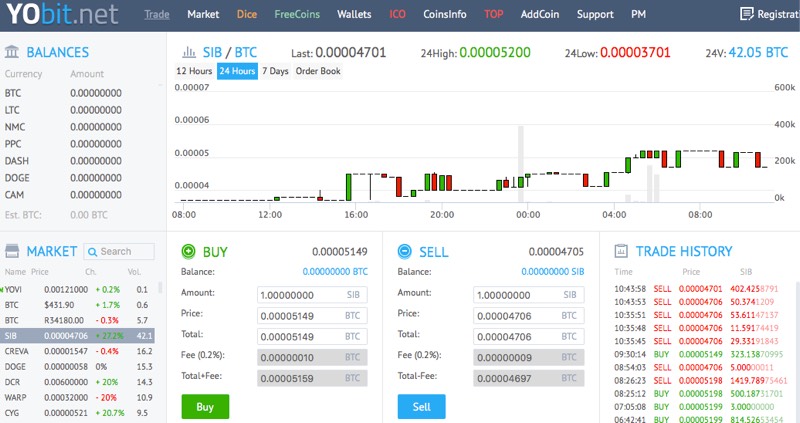The image size is (800, 423).
Task: Click the YObit.net logo
Action: tap(60, 15)
